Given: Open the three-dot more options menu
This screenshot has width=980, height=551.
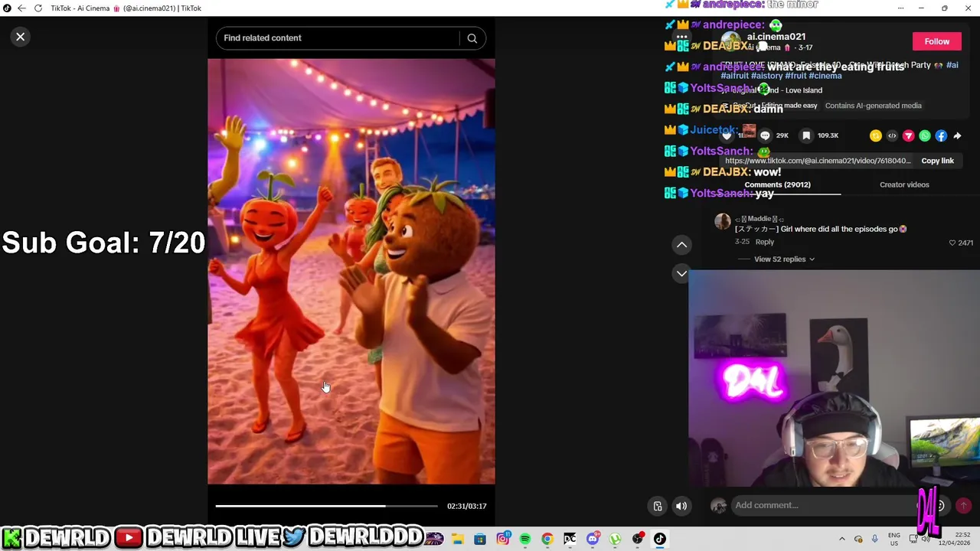Looking at the screenshot, I should pyautogui.click(x=681, y=37).
